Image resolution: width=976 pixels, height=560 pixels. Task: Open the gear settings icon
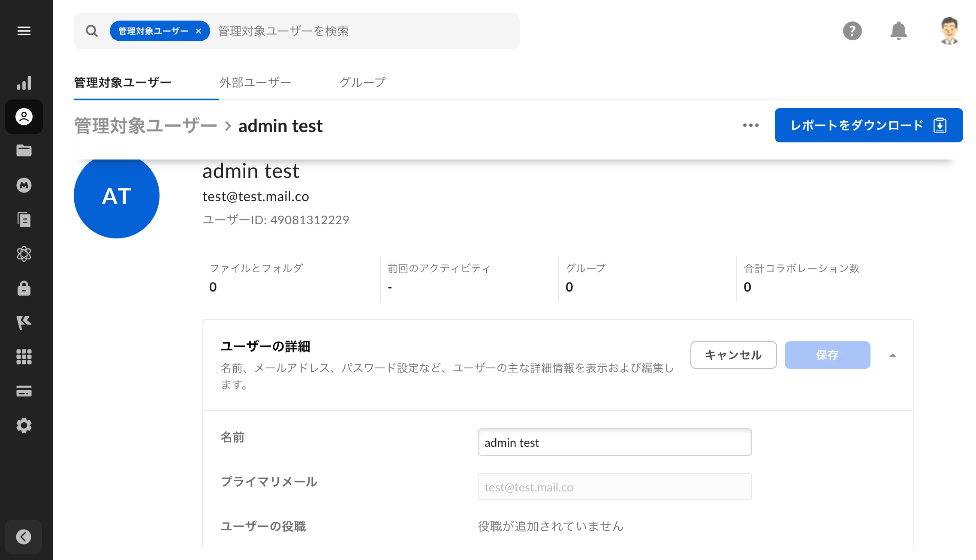pyautogui.click(x=24, y=425)
